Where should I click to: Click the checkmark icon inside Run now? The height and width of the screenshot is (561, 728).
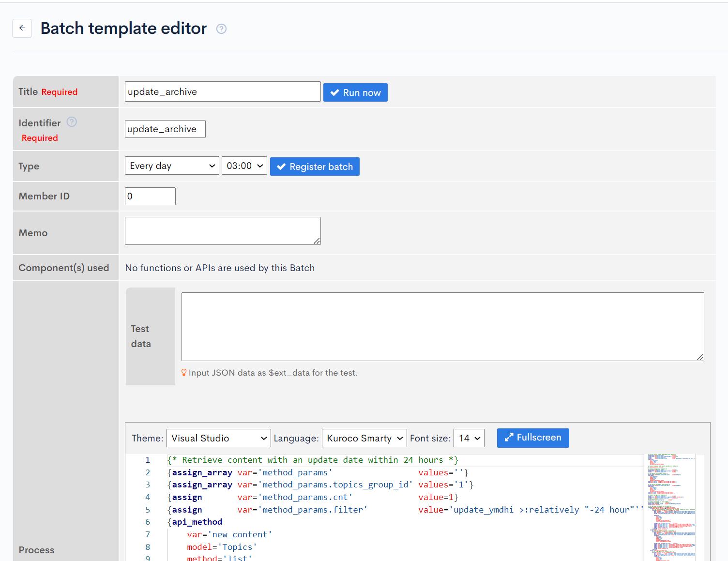click(335, 92)
